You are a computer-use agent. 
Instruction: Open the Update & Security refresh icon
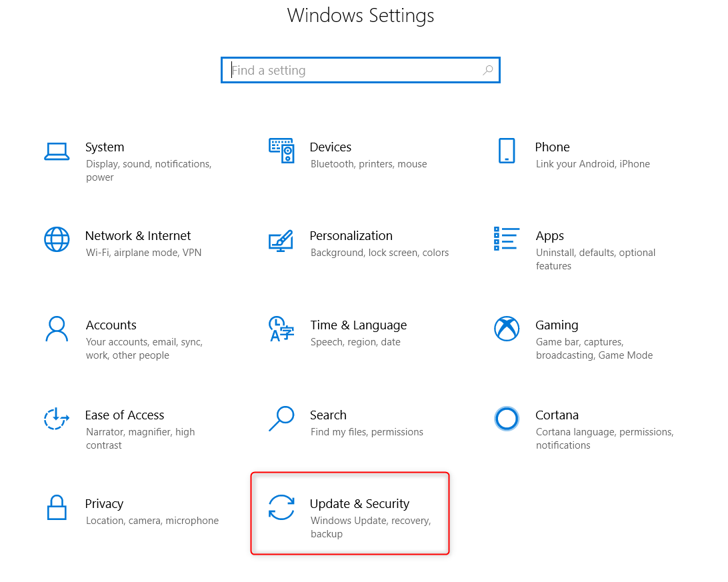point(281,507)
